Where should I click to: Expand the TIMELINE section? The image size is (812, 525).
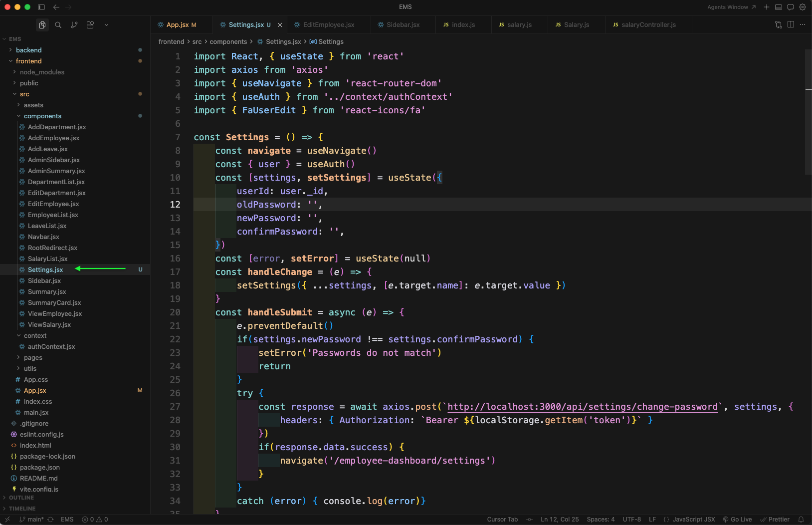click(75, 509)
